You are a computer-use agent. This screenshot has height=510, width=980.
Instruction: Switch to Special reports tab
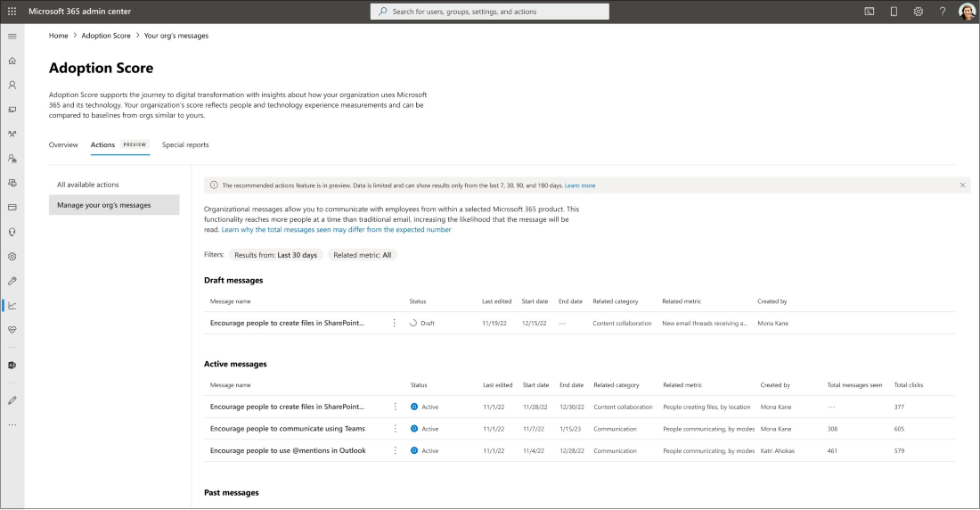tap(185, 144)
